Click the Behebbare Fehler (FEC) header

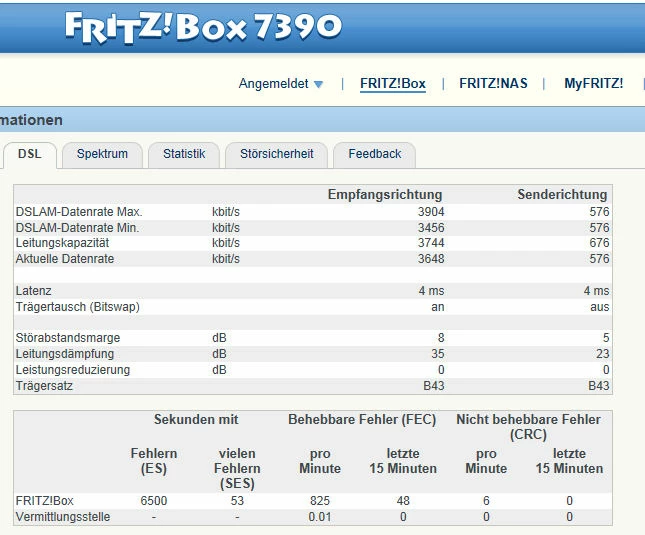362,419
